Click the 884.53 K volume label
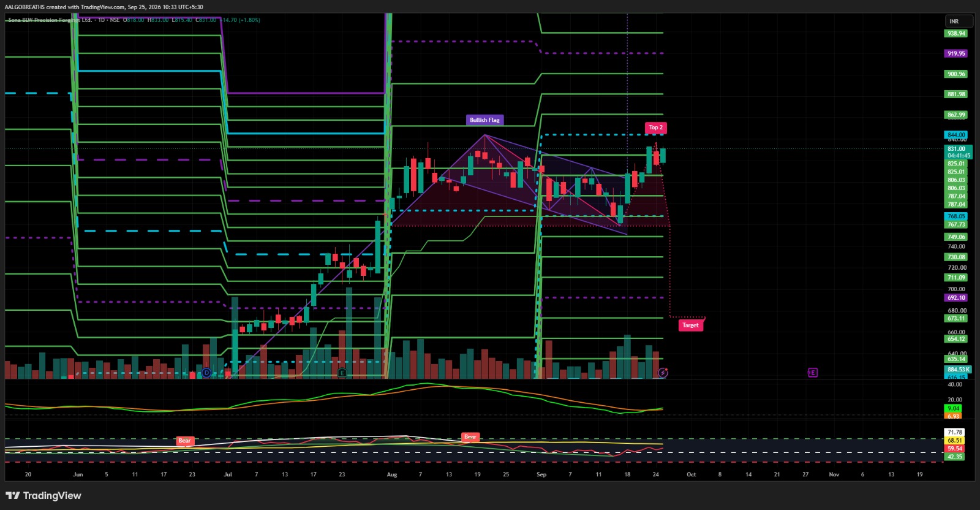 point(958,370)
